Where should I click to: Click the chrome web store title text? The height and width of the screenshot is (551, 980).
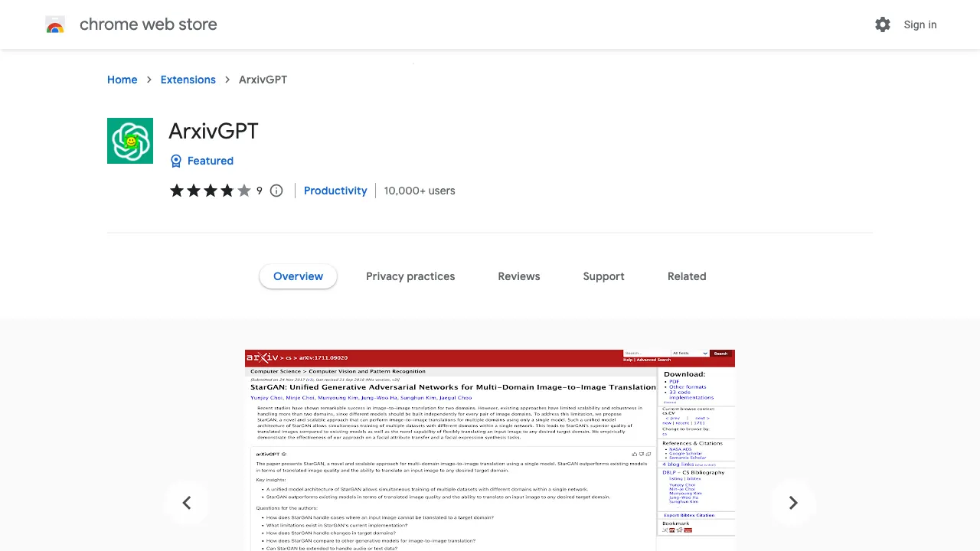coord(149,24)
